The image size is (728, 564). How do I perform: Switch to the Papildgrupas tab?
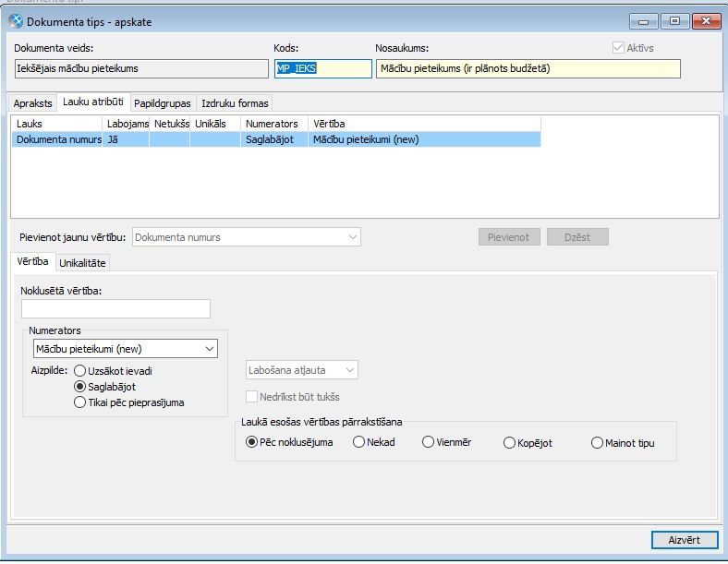(x=162, y=103)
